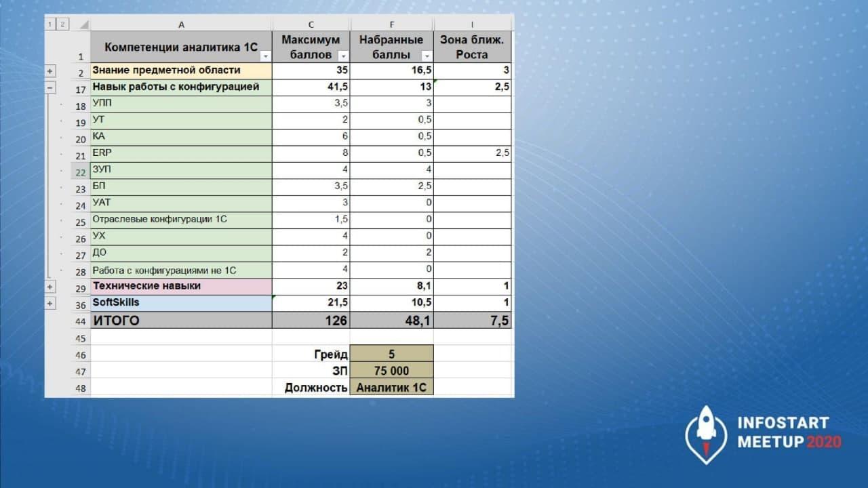Select the ИТОГО cell
This screenshot has width=868, height=488.
[x=181, y=321]
